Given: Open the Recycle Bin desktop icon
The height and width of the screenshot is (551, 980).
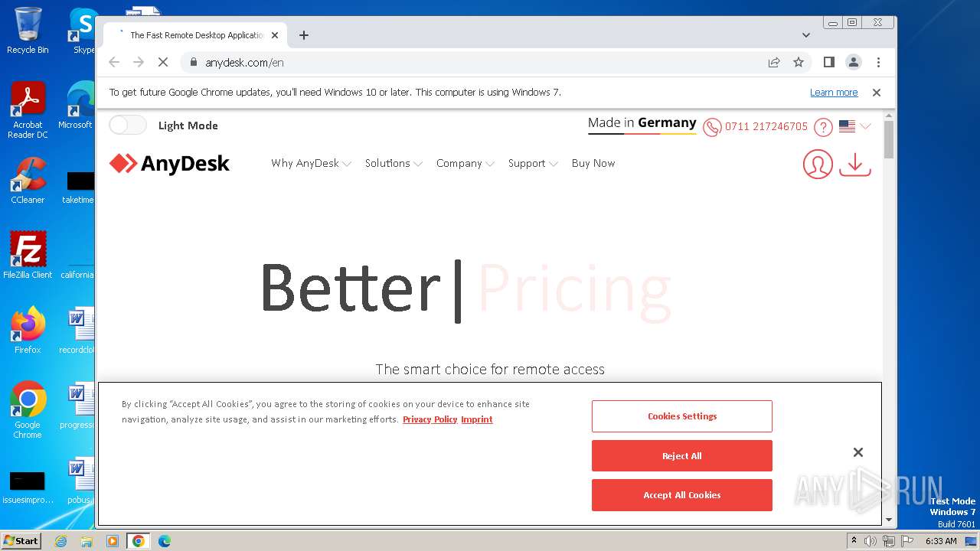Looking at the screenshot, I should click(x=28, y=31).
